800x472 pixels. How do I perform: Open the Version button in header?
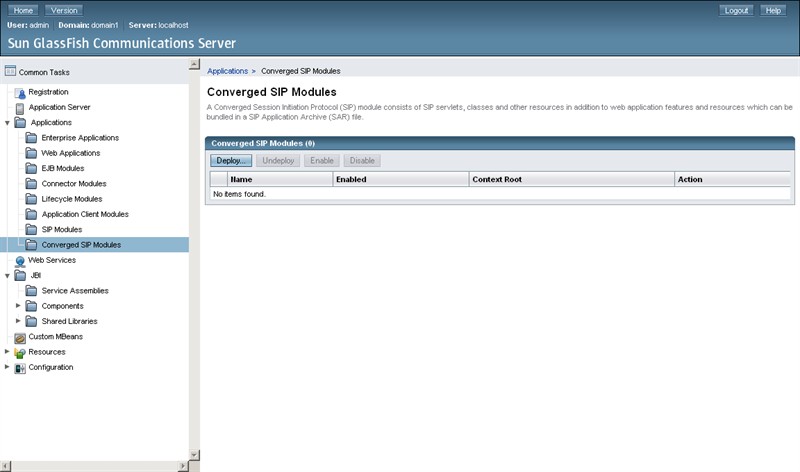click(64, 10)
